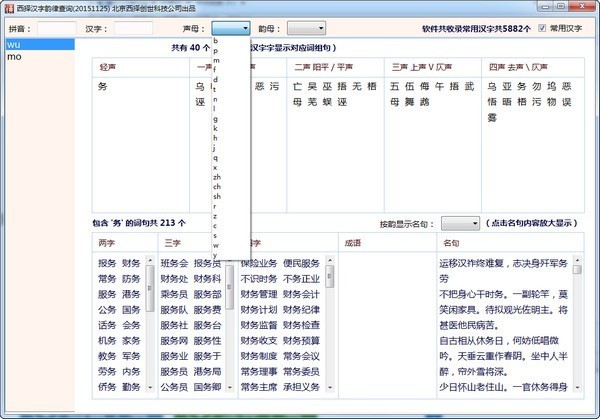
Task: Click the 三声 上声 column header
Action: (x=433, y=67)
